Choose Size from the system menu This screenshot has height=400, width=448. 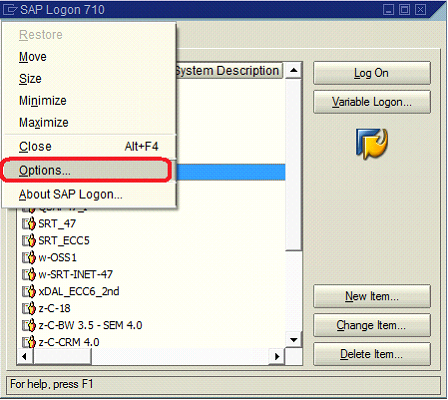point(89,79)
